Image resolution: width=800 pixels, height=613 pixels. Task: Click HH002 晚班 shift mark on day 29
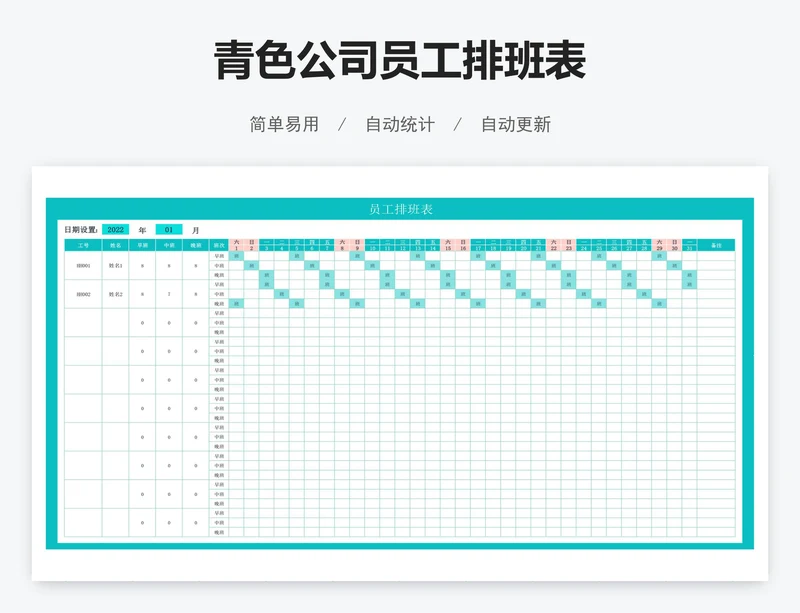coord(659,304)
